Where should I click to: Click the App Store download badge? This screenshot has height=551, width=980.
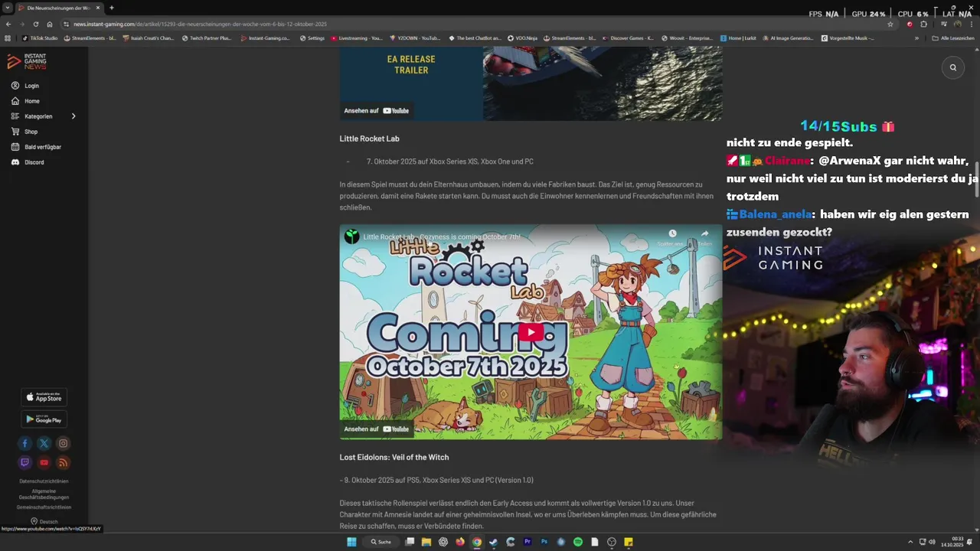[x=44, y=396]
